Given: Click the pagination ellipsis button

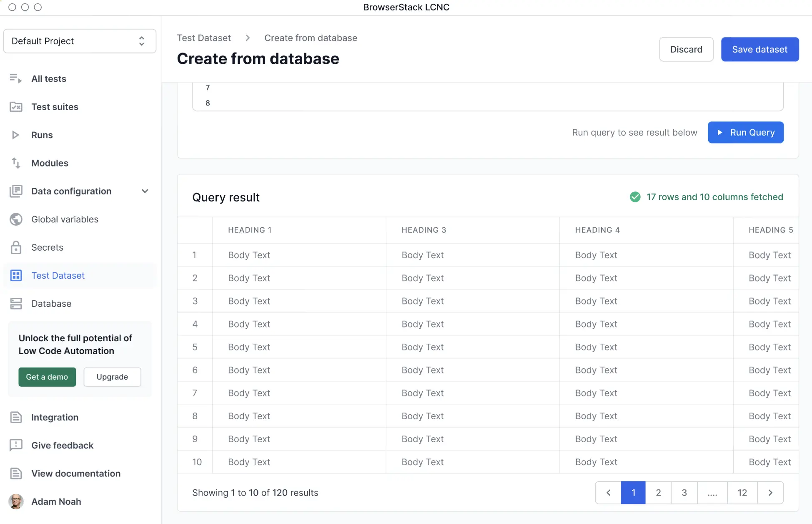Looking at the screenshot, I should click(x=712, y=493).
